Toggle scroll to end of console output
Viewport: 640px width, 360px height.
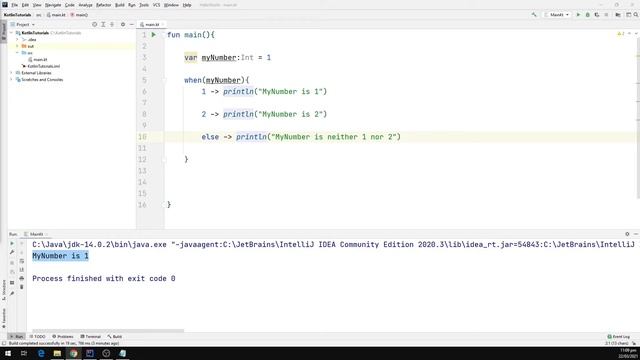(22, 270)
